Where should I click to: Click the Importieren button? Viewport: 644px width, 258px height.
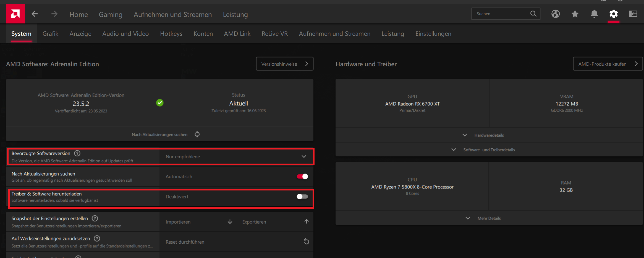(x=199, y=222)
